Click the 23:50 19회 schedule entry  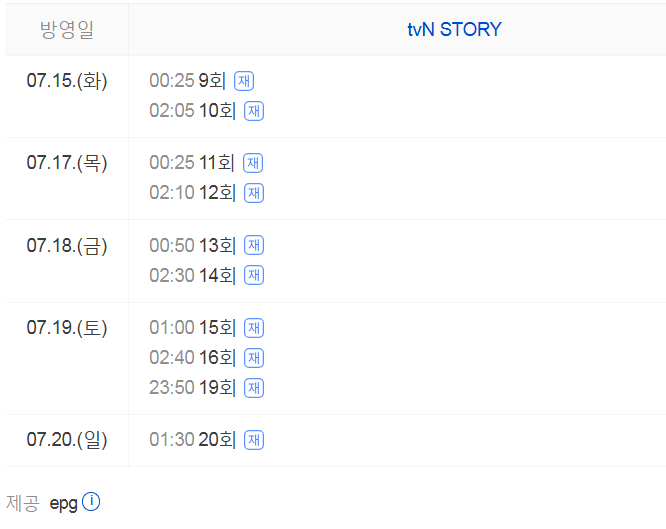pos(192,388)
